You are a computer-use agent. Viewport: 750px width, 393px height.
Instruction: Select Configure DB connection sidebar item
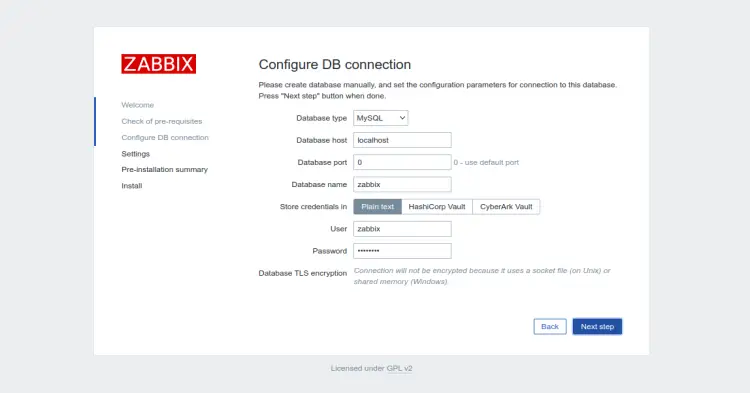[x=165, y=137]
